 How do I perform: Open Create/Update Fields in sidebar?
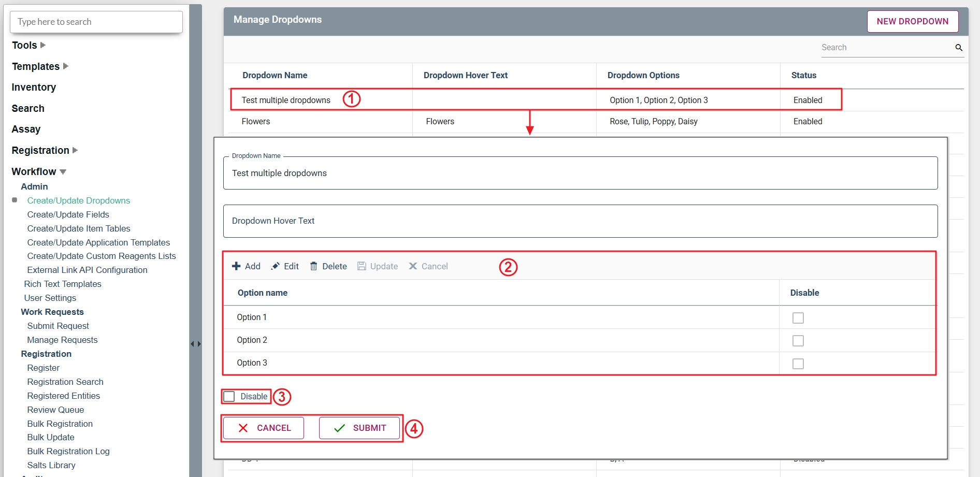pyautogui.click(x=68, y=214)
